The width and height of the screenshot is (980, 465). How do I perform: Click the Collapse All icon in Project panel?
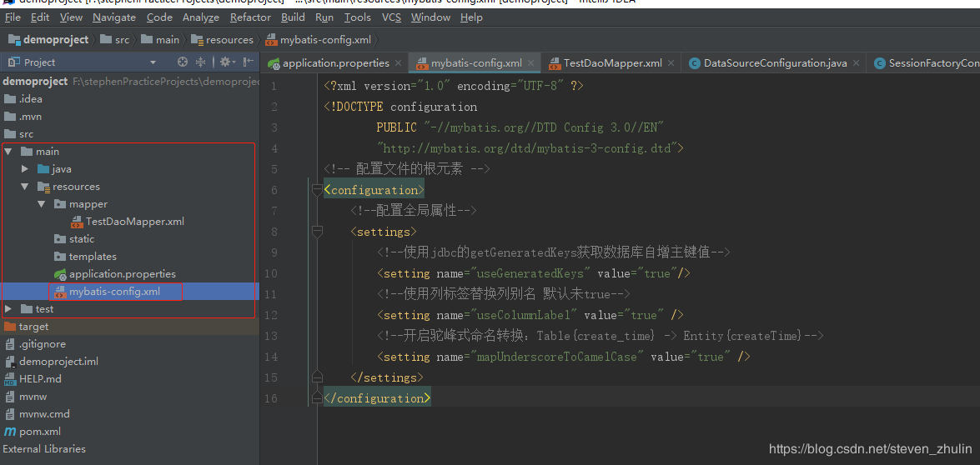[x=201, y=62]
